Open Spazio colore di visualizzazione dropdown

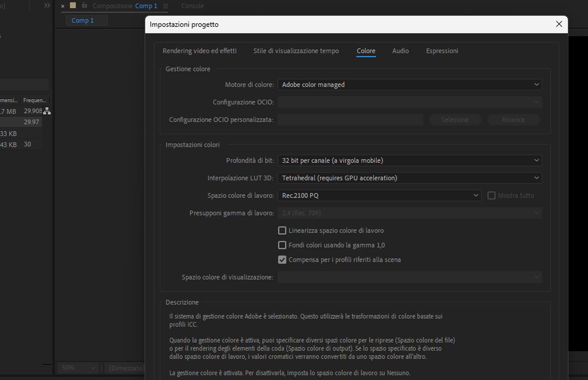[x=410, y=277]
